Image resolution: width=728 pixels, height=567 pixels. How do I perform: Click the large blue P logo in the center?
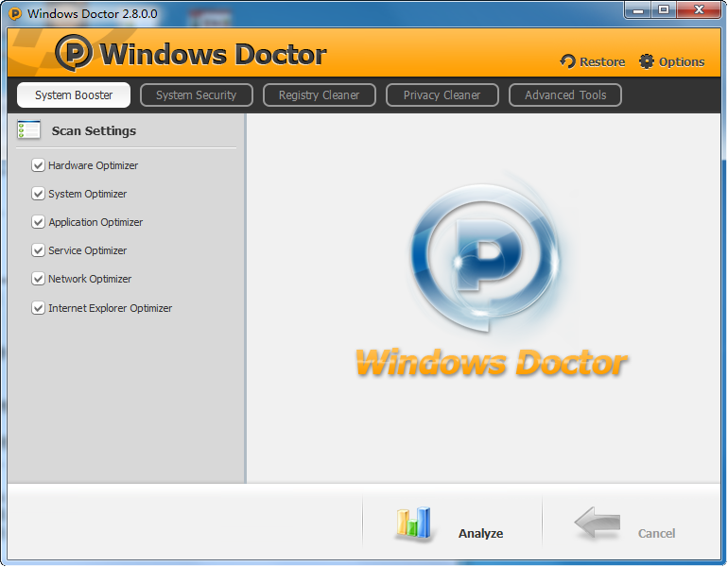pyautogui.click(x=492, y=255)
